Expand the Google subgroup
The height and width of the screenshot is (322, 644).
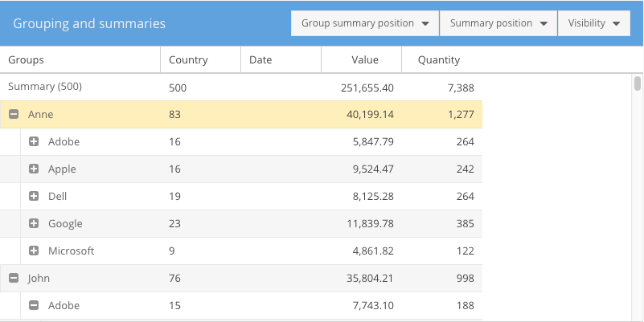34,223
